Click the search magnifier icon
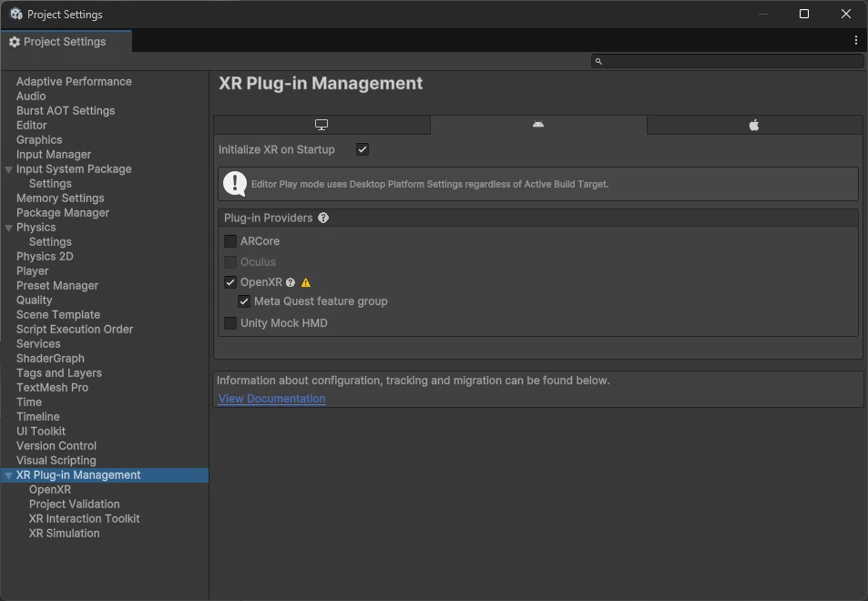Viewport: 868px width, 601px height. tap(598, 61)
